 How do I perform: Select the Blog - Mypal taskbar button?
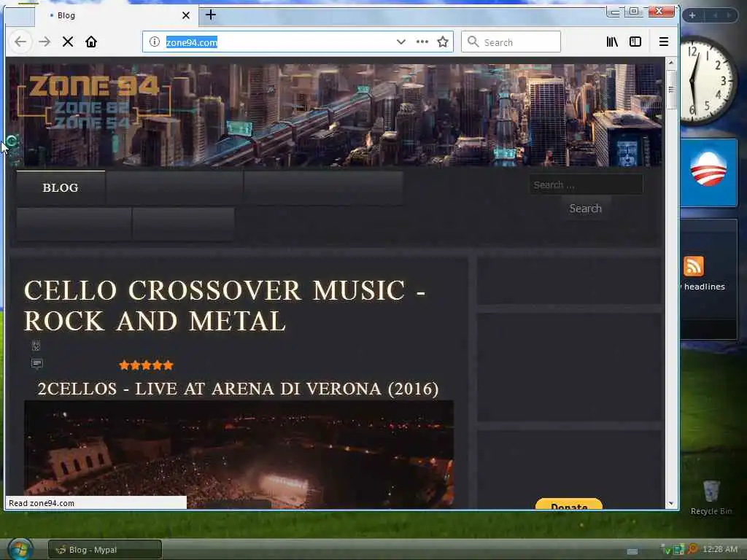(x=105, y=550)
